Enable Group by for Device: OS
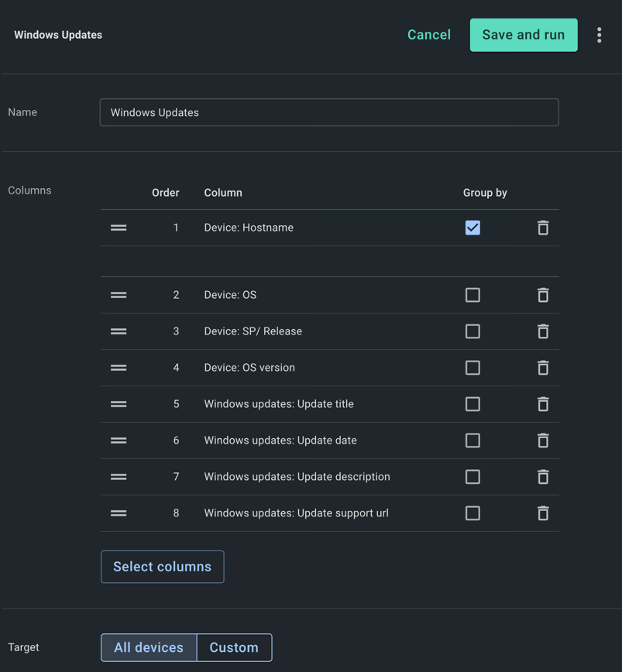This screenshot has height=672, width=622. pos(473,295)
